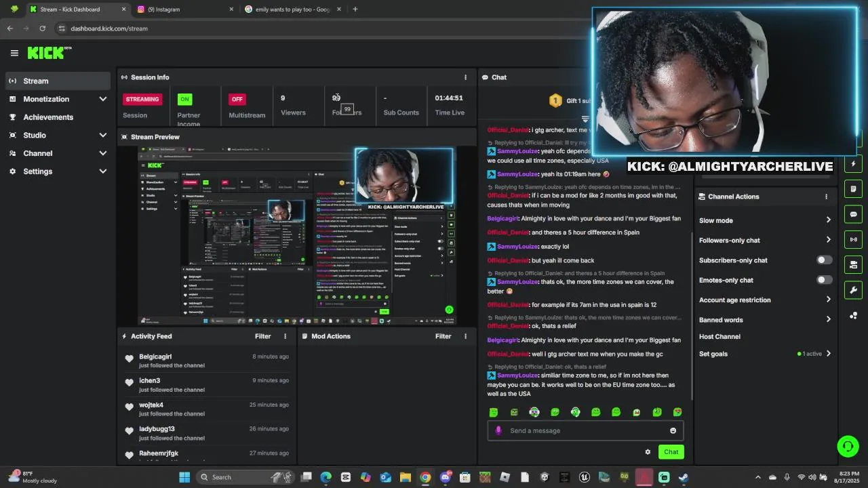Click the green Chat send button
868x488 pixels.
671,452
